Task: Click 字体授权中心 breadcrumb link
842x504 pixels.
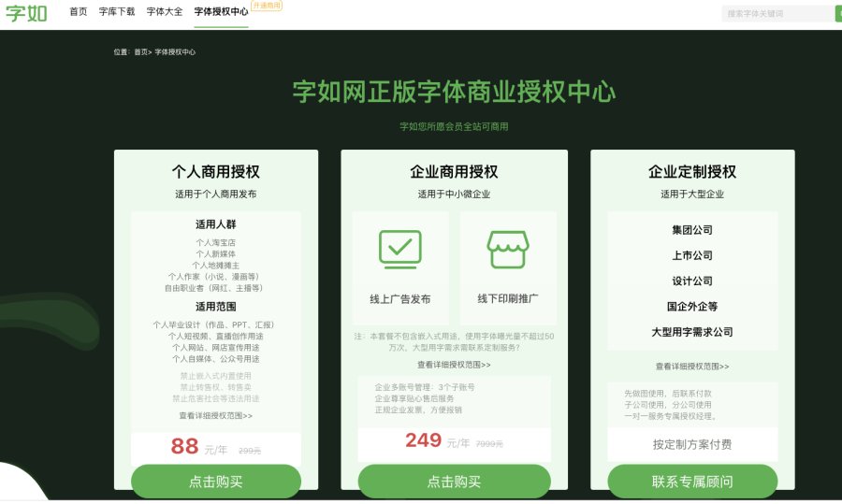Action: (x=175, y=52)
